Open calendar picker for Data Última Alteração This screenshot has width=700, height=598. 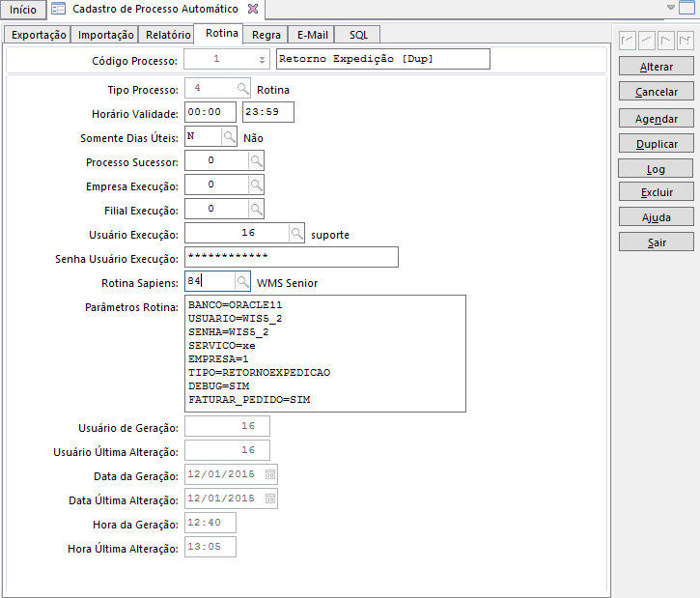pos(270,498)
